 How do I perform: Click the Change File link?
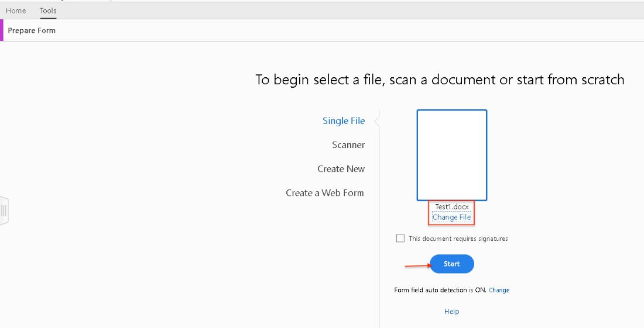point(451,217)
